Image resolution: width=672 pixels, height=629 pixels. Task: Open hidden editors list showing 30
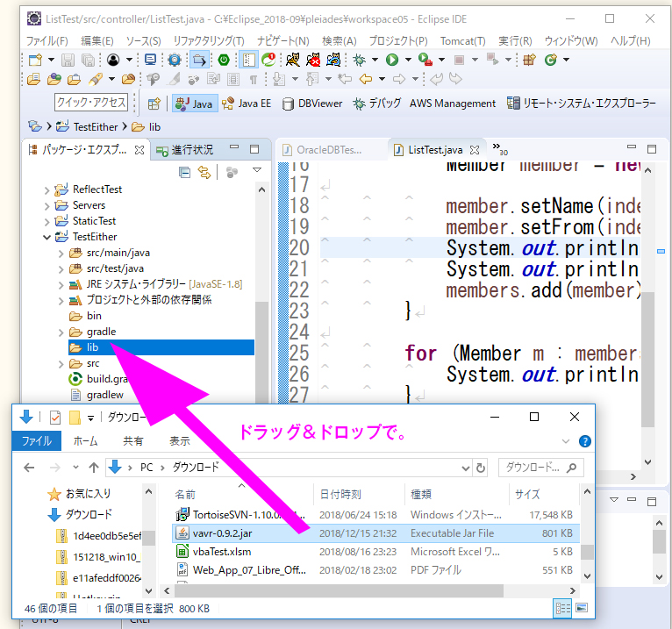[x=500, y=148]
